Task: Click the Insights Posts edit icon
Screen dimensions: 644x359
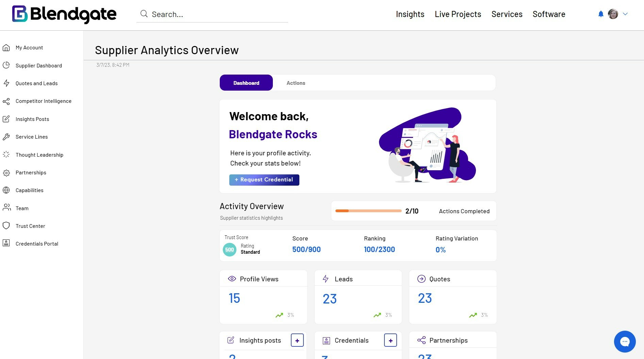Action: pyautogui.click(x=6, y=119)
